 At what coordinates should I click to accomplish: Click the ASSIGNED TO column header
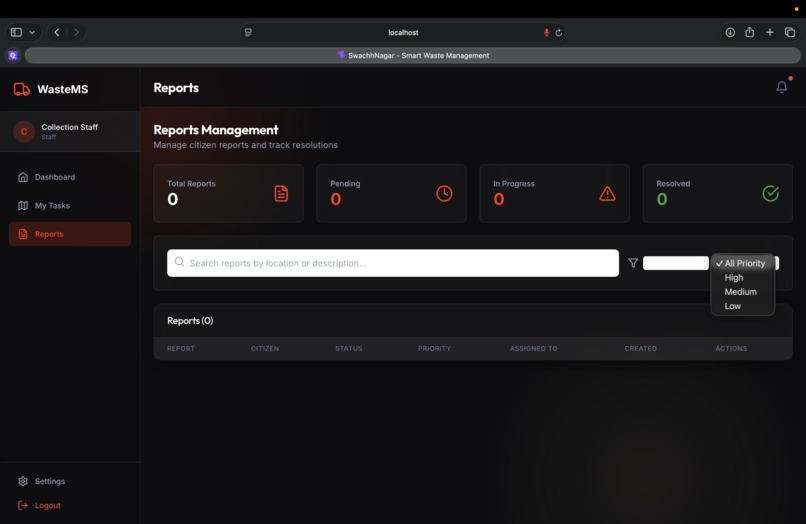tap(534, 349)
